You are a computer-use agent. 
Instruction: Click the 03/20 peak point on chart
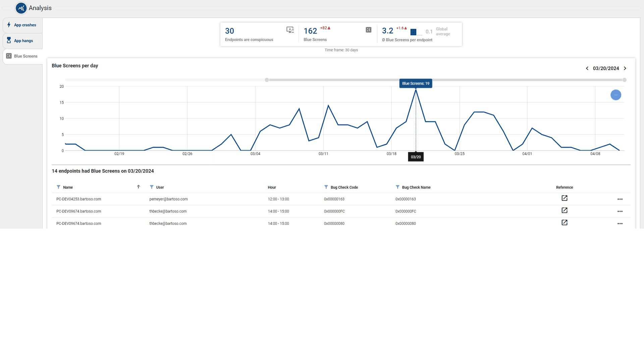click(x=416, y=90)
